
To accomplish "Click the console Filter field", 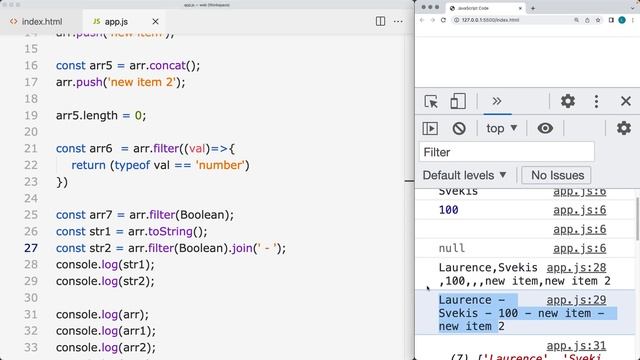I will pos(507,152).
